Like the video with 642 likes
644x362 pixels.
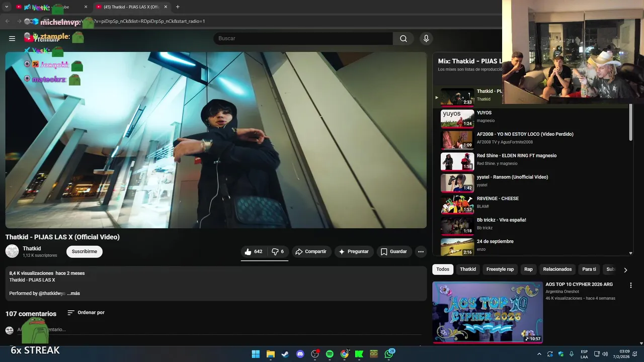click(x=253, y=251)
